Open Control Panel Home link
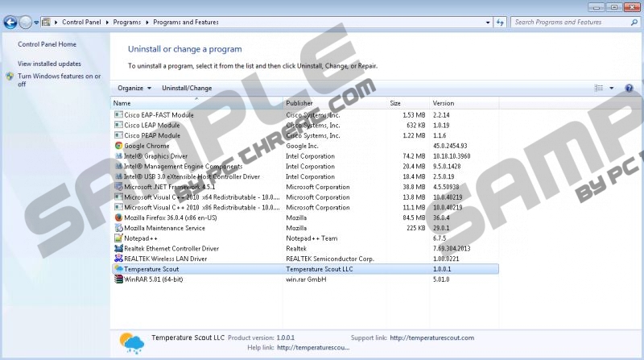This screenshot has width=644, height=360. coord(47,44)
